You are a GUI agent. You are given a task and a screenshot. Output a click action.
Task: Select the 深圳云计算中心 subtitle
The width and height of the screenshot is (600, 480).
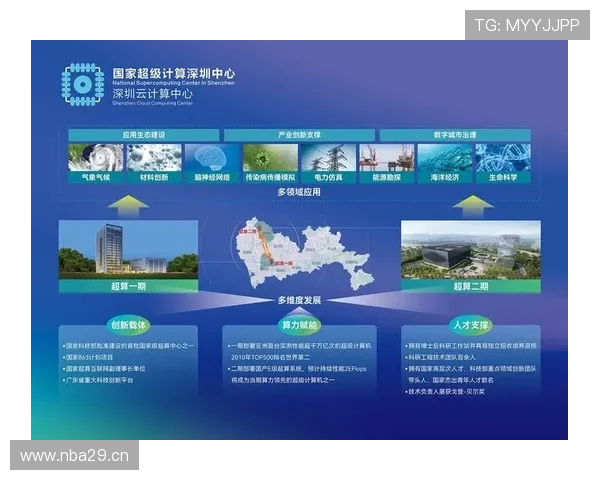click(152, 93)
